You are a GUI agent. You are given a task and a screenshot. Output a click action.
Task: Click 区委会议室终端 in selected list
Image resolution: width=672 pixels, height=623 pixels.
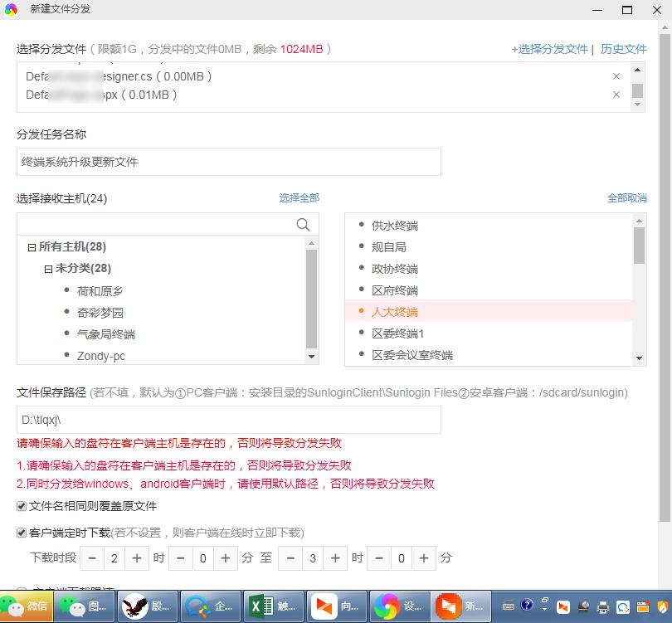411,355
